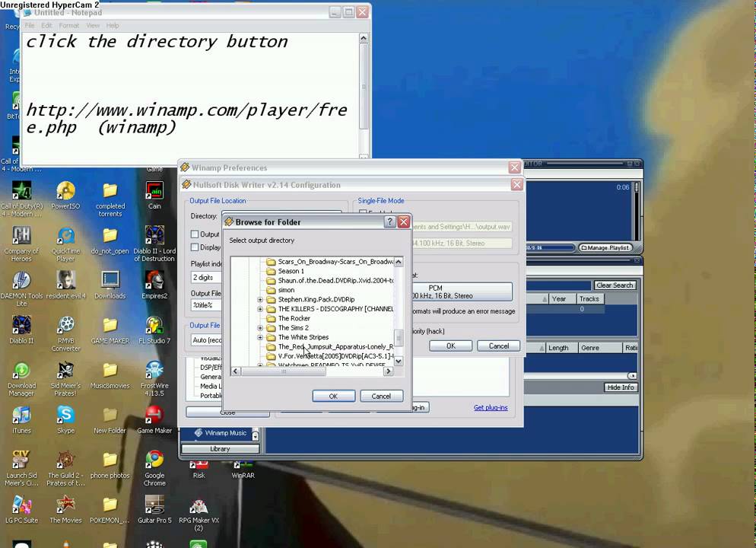The image size is (756, 548).
Task: Click the folder tree scroll down arrow
Action: (x=399, y=361)
